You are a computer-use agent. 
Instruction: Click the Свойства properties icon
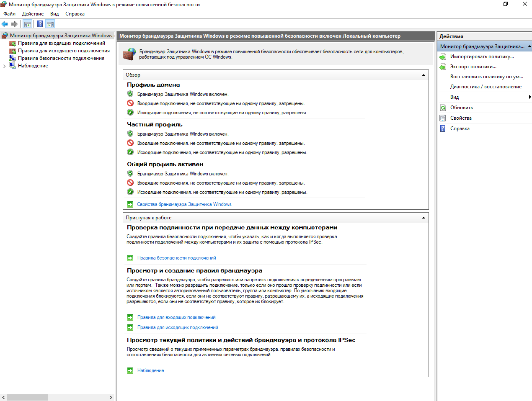(443, 118)
